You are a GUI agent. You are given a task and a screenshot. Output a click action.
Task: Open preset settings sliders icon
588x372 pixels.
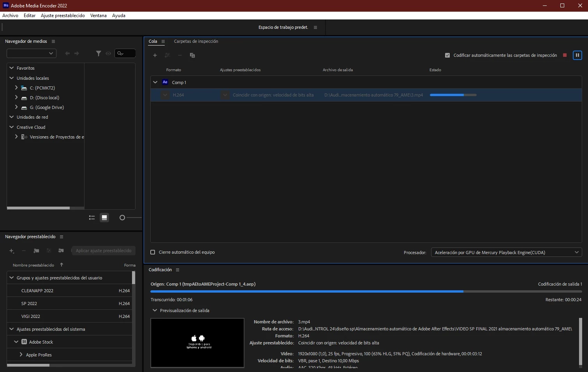(x=49, y=251)
